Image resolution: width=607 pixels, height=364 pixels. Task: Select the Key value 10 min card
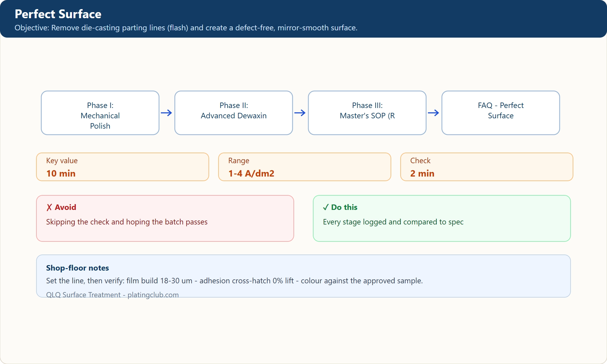[123, 167]
